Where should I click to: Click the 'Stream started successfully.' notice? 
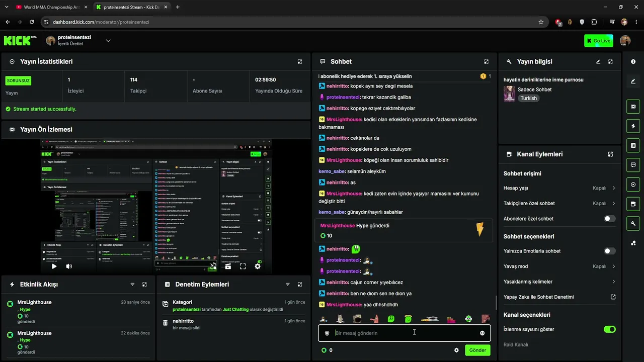click(44, 109)
